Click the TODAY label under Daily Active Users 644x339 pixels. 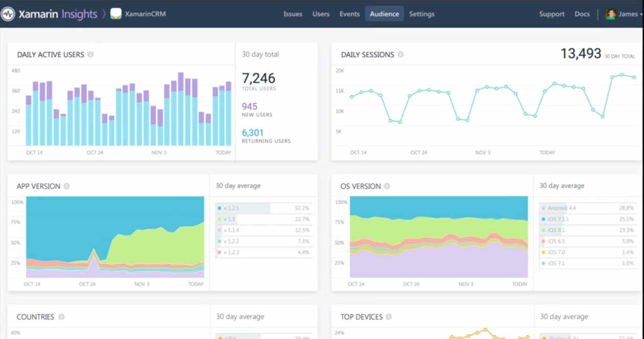[x=223, y=152]
